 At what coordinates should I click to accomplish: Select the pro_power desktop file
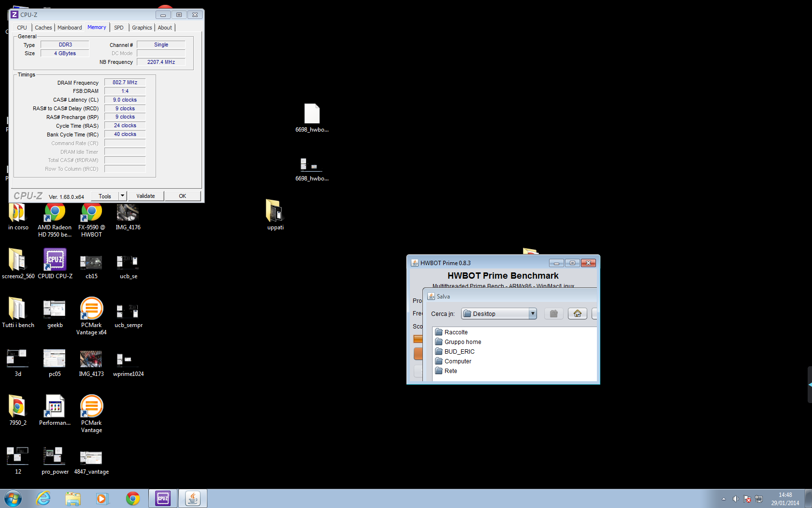coord(55,461)
